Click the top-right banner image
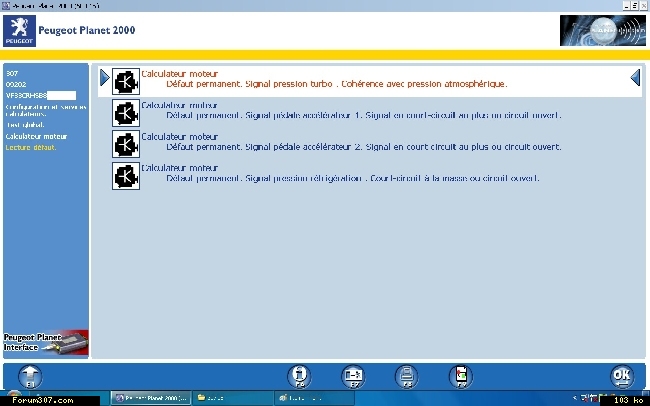Image resolution: width=650 pixels, height=406 pixels. [603, 31]
